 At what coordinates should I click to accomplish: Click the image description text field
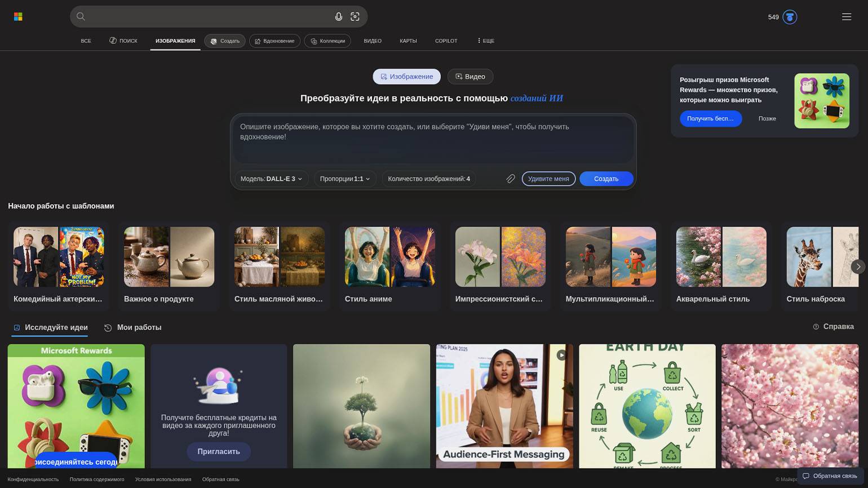432,139
